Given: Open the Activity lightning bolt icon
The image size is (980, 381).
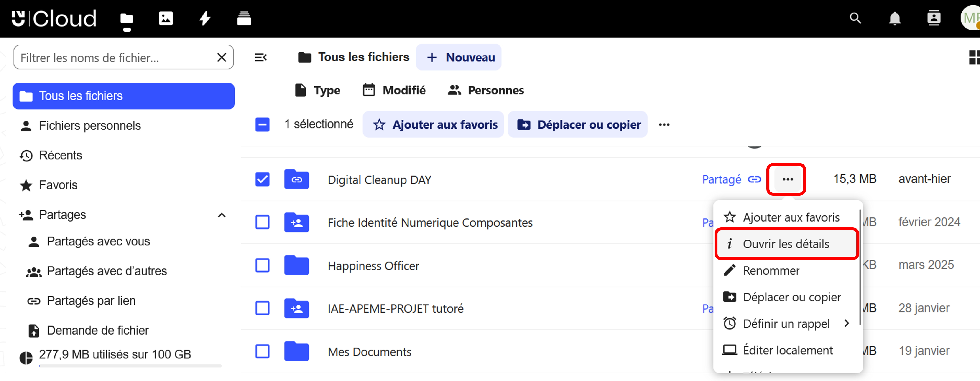Looking at the screenshot, I should pyautogui.click(x=205, y=18).
